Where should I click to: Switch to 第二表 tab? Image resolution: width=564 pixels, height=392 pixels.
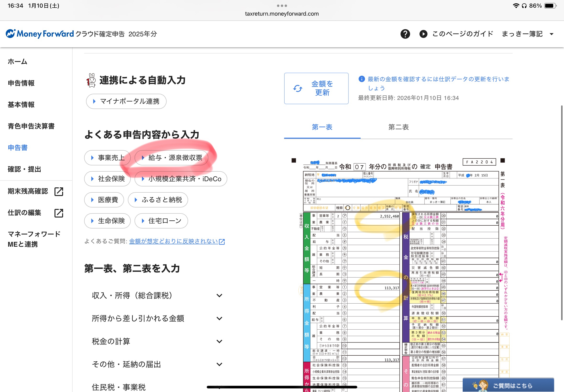[399, 127]
